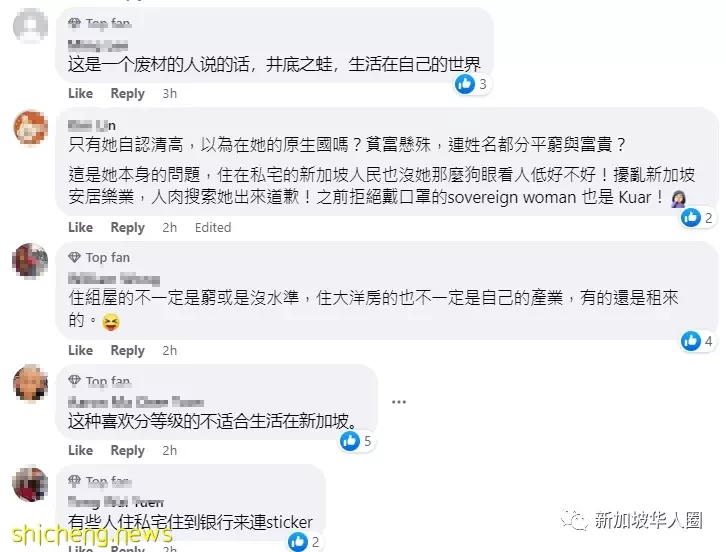726x552 pixels.
Task: Reply to the sovereign woman comment
Action: click(128, 227)
